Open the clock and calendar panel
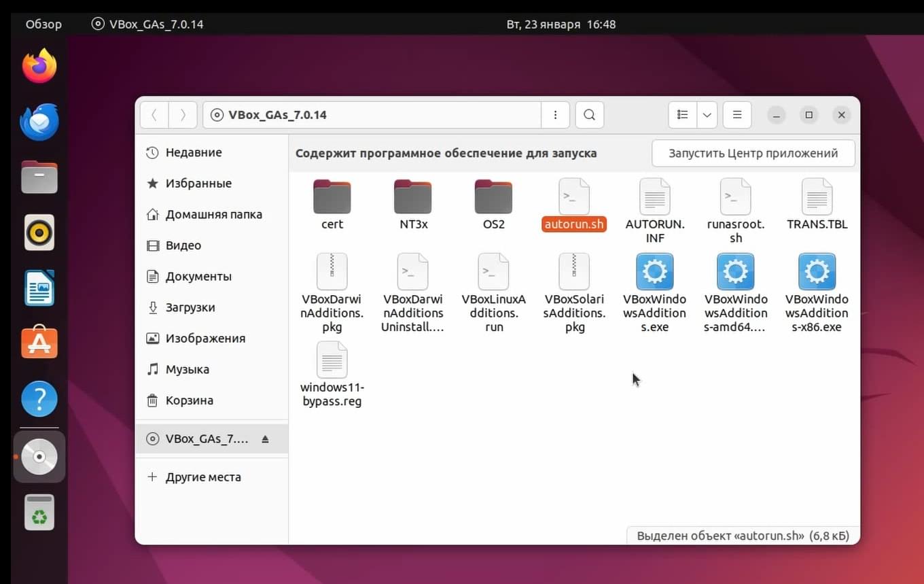This screenshot has height=584, width=924. [x=561, y=24]
